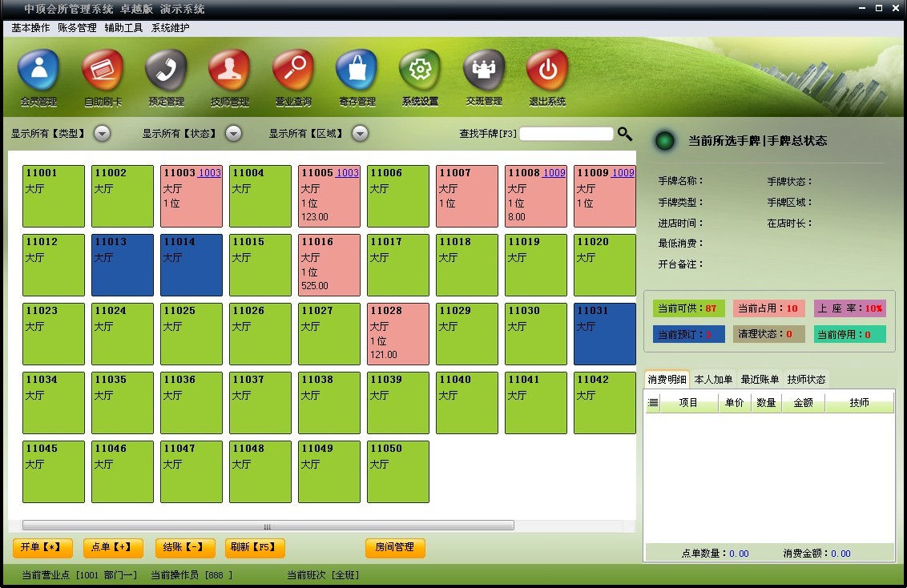The image size is (907, 588).
Task: Click 退出系统 power exit icon
Action: pos(547,72)
